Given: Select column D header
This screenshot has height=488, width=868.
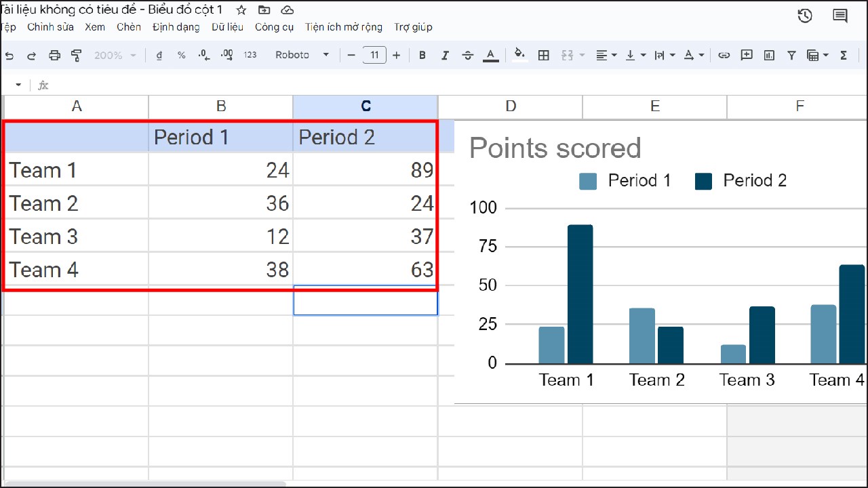Looking at the screenshot, I should coord(511,106).
